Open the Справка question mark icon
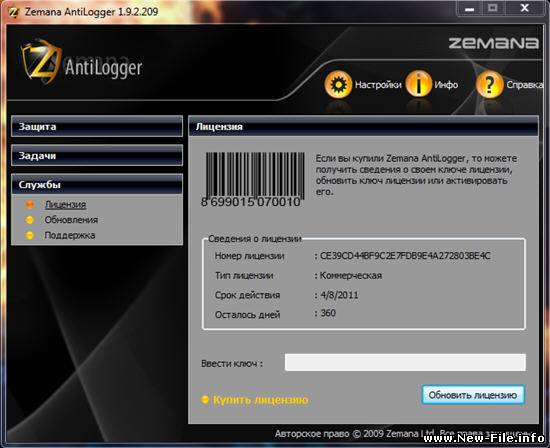The height and width of the screenshot is (448, 550). point(489,84)
